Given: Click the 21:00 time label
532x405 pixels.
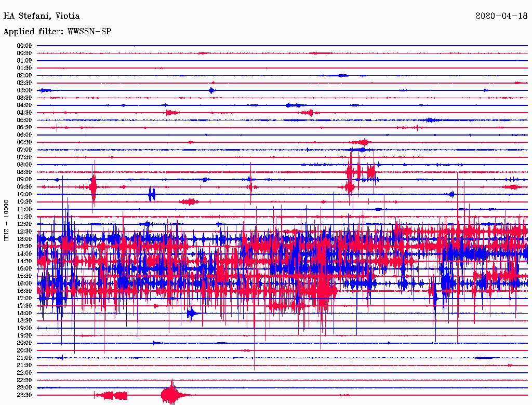Looking at the screenshot, I should (24, 358).
